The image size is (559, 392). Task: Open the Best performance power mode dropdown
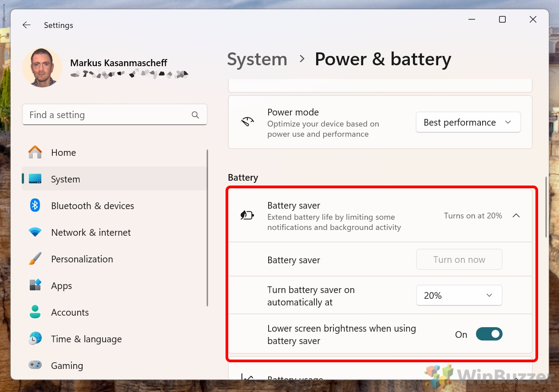[x=468, y=122]
